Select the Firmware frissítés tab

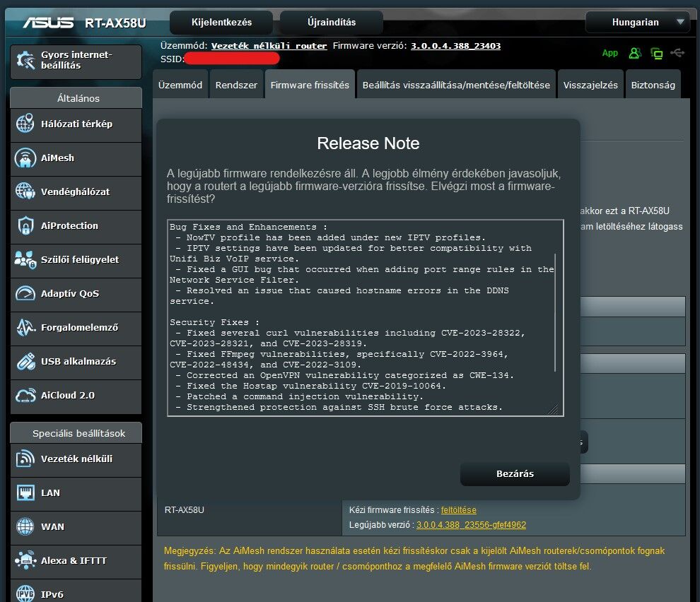(310, 85)
